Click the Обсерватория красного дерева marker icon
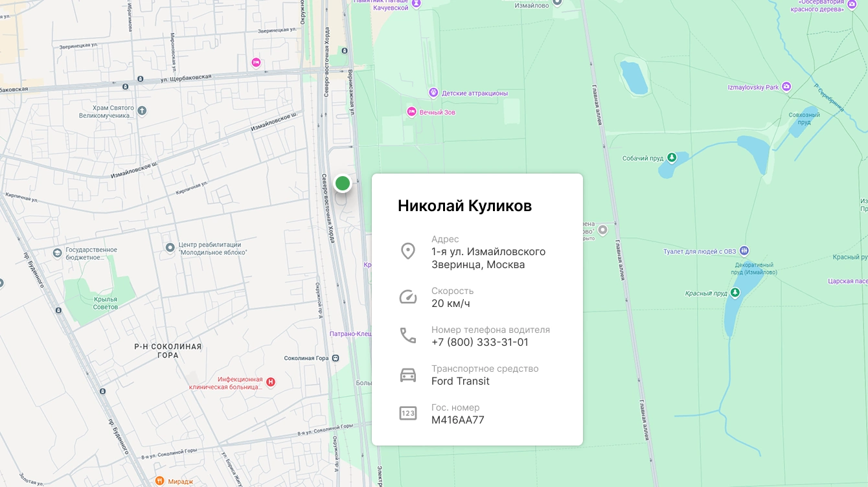 click(x=851, y=3)
